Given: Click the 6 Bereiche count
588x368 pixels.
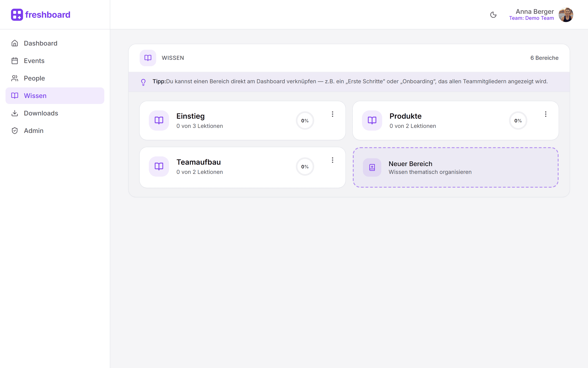Looking at the screenshot, I should coord(544,58).
